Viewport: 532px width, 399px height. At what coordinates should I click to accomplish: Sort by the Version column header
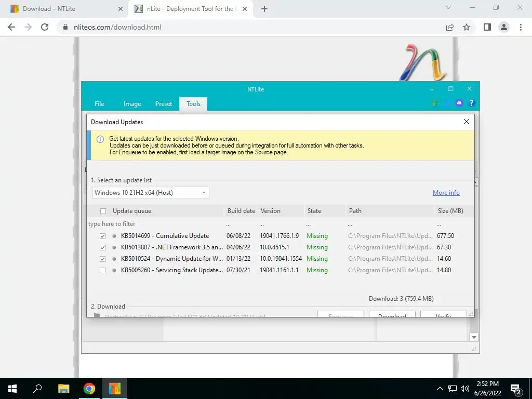pyautogui.click(x=281, y=211)
